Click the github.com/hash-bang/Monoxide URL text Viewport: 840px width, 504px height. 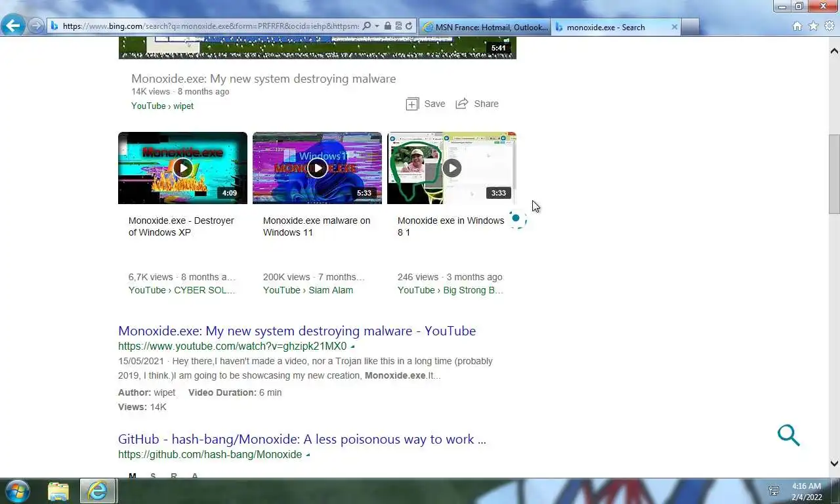pyautogui.click(x=210, y=455)
